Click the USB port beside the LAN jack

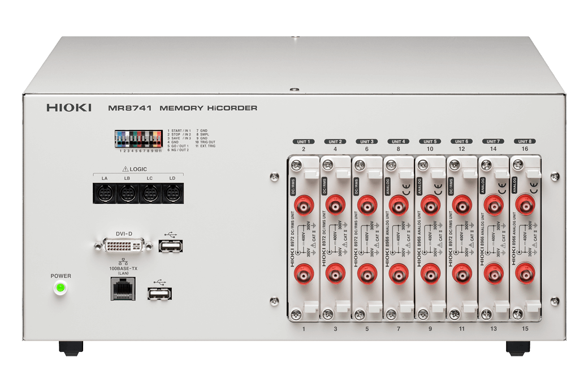(160, 293)
